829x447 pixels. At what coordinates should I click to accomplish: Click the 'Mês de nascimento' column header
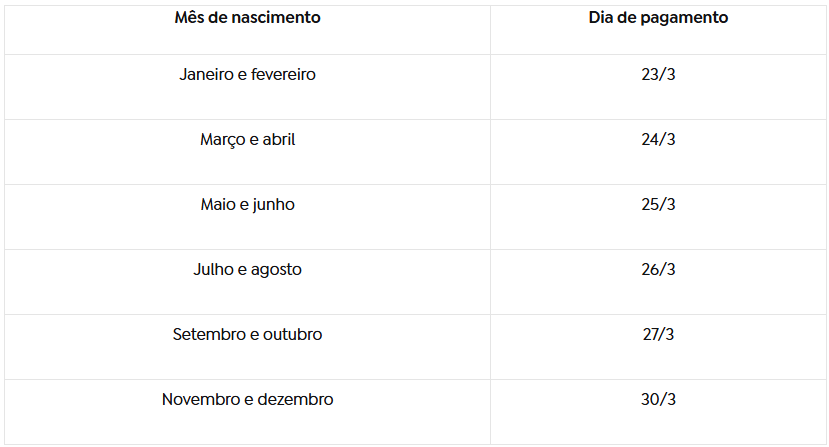pyautogui.click(x=247, y=18)
